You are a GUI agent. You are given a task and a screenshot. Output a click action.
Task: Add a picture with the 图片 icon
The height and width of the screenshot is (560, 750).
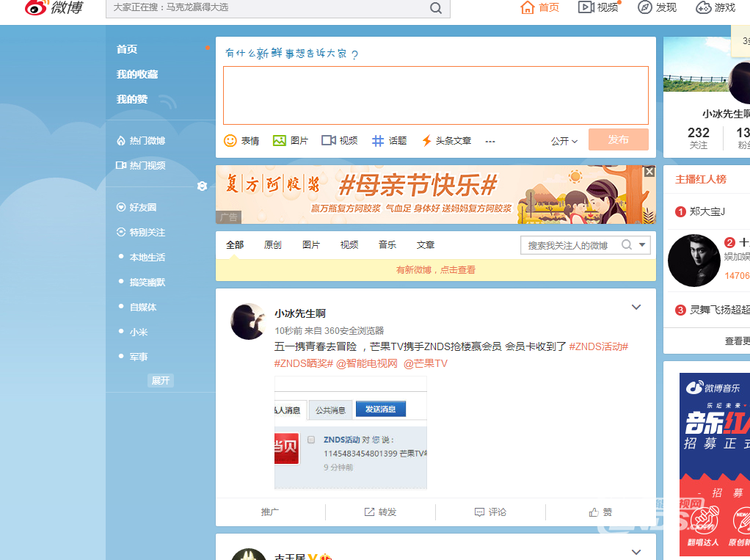[x=280, y=141]
